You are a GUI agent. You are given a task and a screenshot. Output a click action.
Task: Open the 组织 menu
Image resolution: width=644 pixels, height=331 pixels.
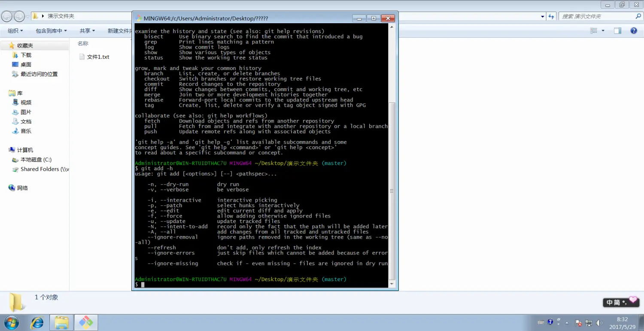[x=15, y=31]
